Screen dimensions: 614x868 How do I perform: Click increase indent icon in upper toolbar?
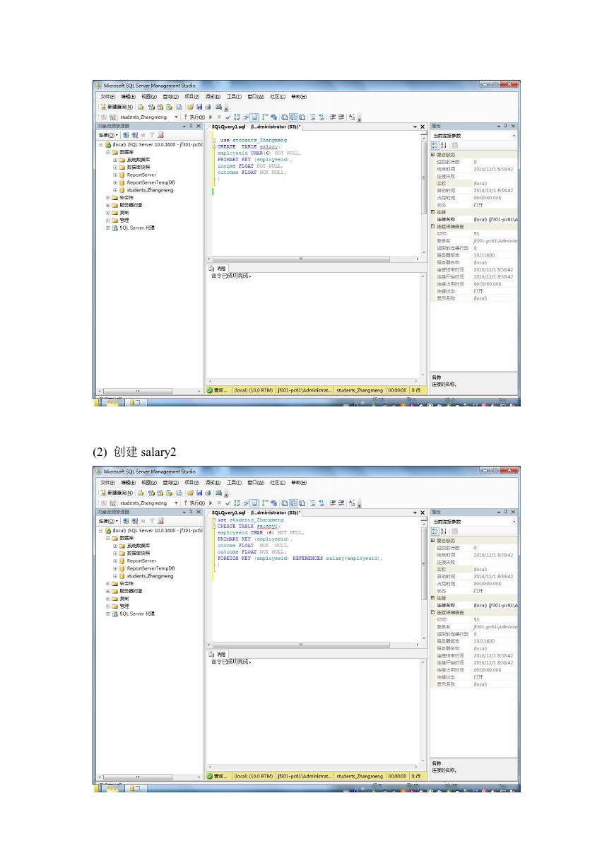[341, 117]
